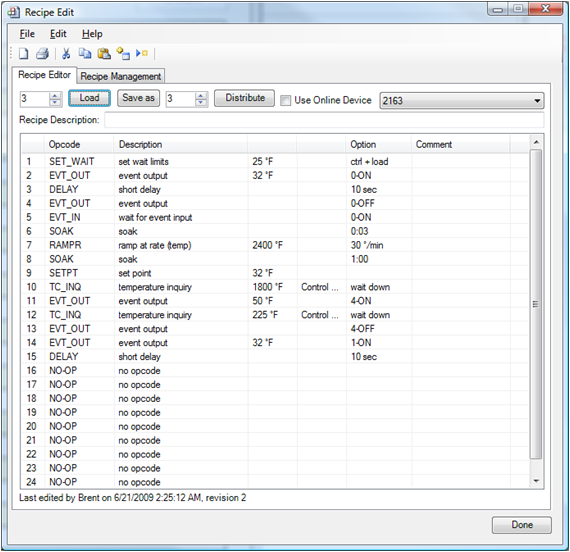
Task: Click the Comment column header
Action: click(461, 144)
